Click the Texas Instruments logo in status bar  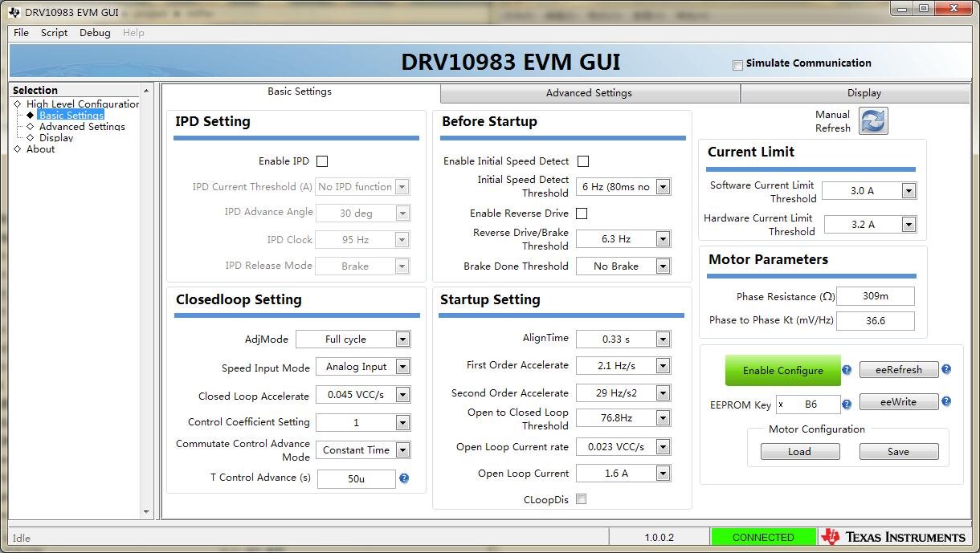[x=893, y=537]
